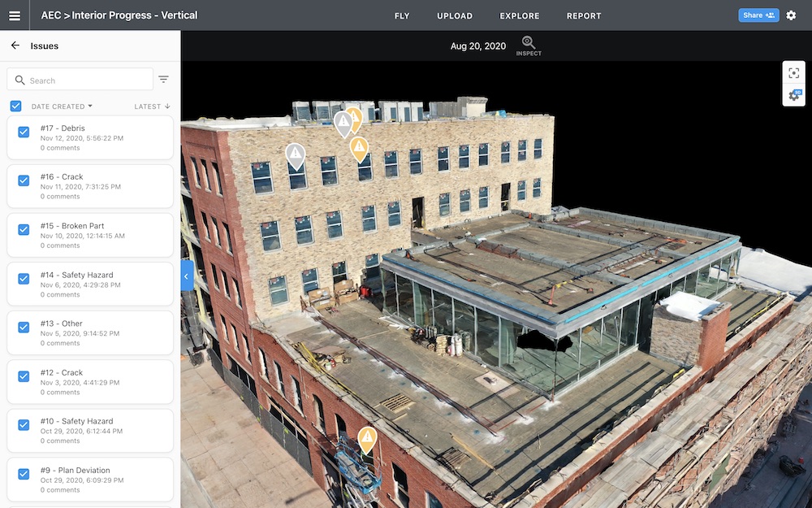Toggle the select-all issues checkbox

tap(16, 106)
